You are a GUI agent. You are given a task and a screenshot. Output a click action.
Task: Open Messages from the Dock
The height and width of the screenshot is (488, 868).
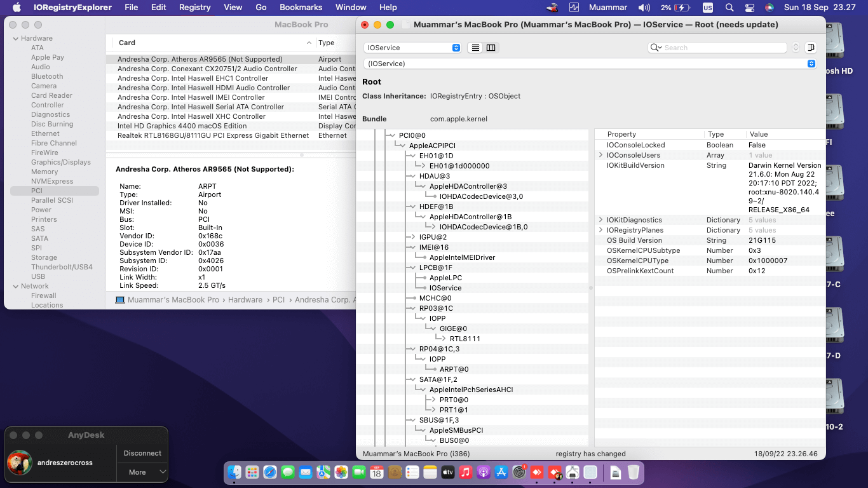(x=288, y=472)
